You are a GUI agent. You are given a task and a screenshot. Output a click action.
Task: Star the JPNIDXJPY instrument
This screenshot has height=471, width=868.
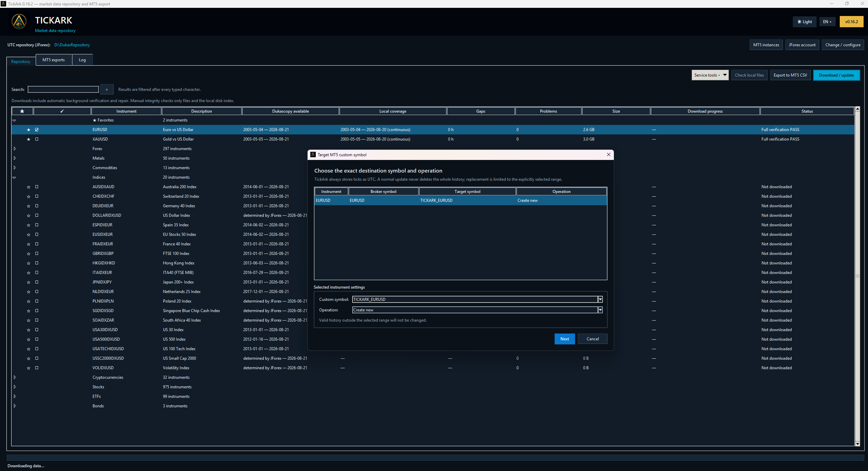(x=29, y=282)
